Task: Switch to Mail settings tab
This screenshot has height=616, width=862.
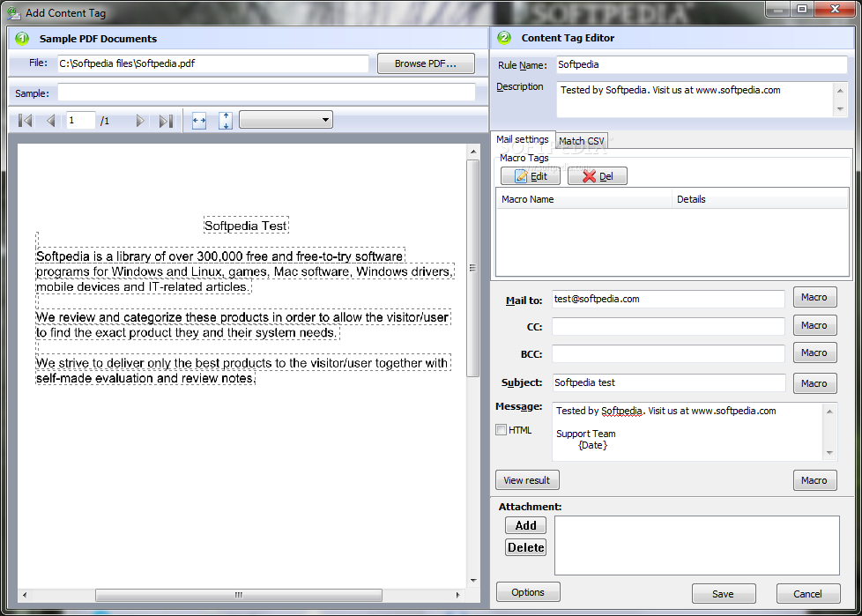Action: (523, 139)
